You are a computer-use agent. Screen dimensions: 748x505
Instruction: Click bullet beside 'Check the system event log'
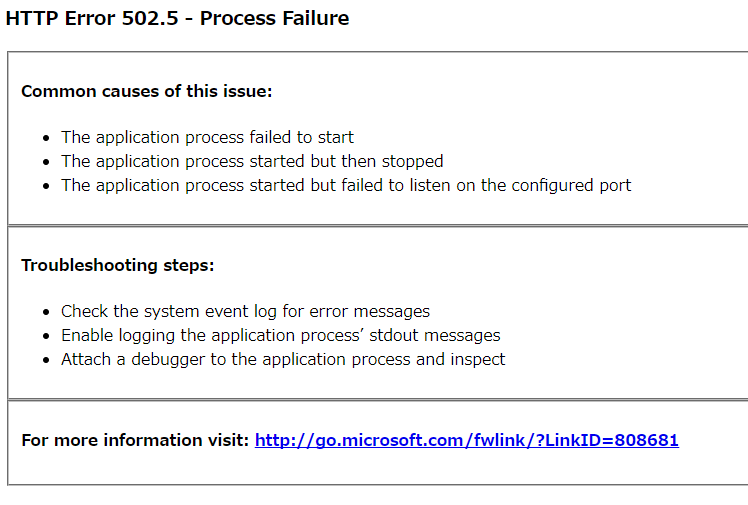pos(46,312)
